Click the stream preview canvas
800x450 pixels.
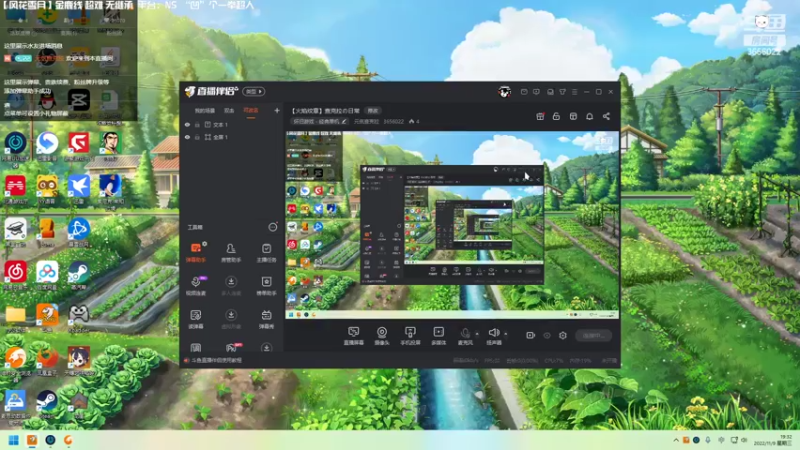click(x=452, y=225)
